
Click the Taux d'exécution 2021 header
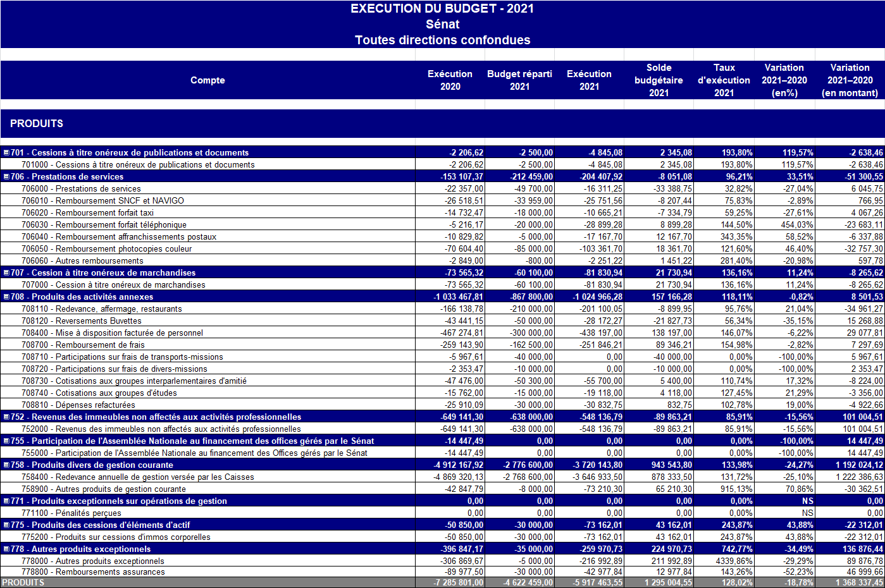724,80
